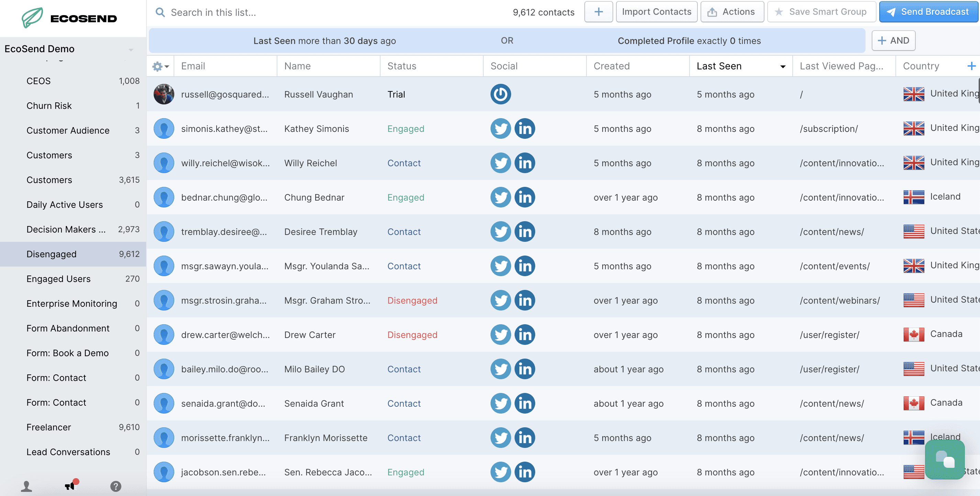The width and height of the screenshot is (980, 496).
Task: Click Russell Vaughan's GoSquared power icon
Action: click(500, 94)
